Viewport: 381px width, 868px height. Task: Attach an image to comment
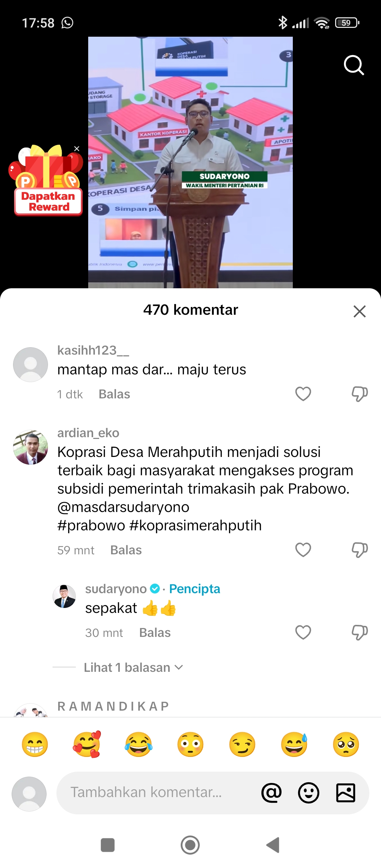click(345, 793)
